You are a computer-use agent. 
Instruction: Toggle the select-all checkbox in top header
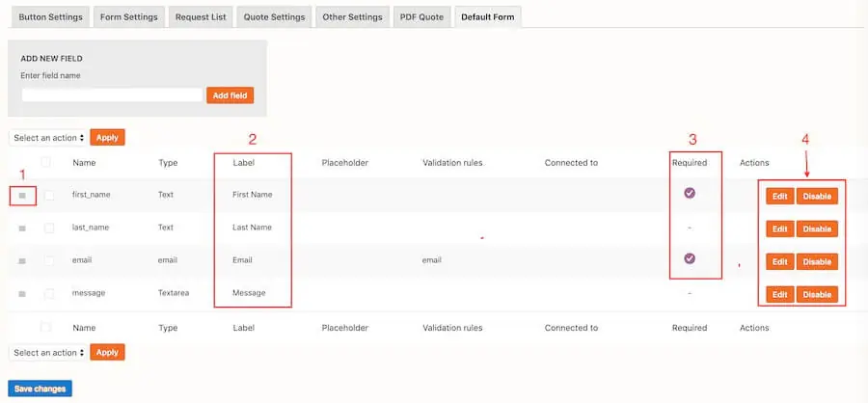coord(46,162)
